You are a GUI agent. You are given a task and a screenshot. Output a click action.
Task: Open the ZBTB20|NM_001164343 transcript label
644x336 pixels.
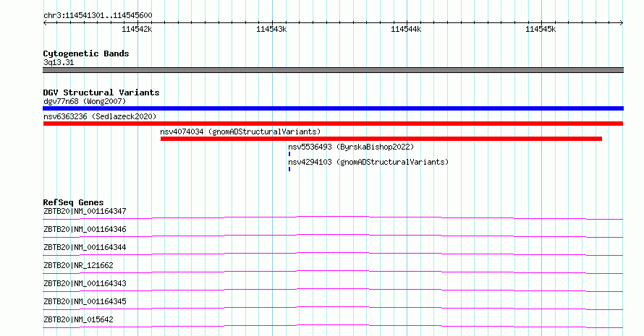(85, 283)
